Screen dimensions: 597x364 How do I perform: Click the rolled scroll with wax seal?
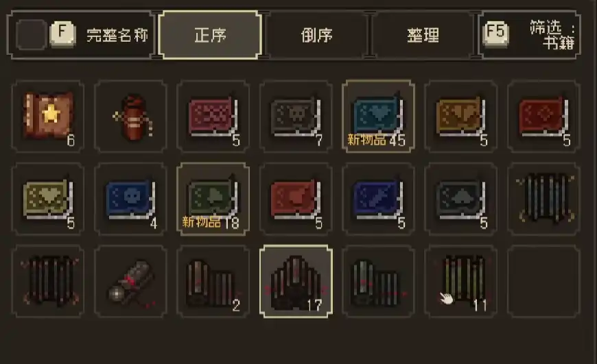coord(130,282)
